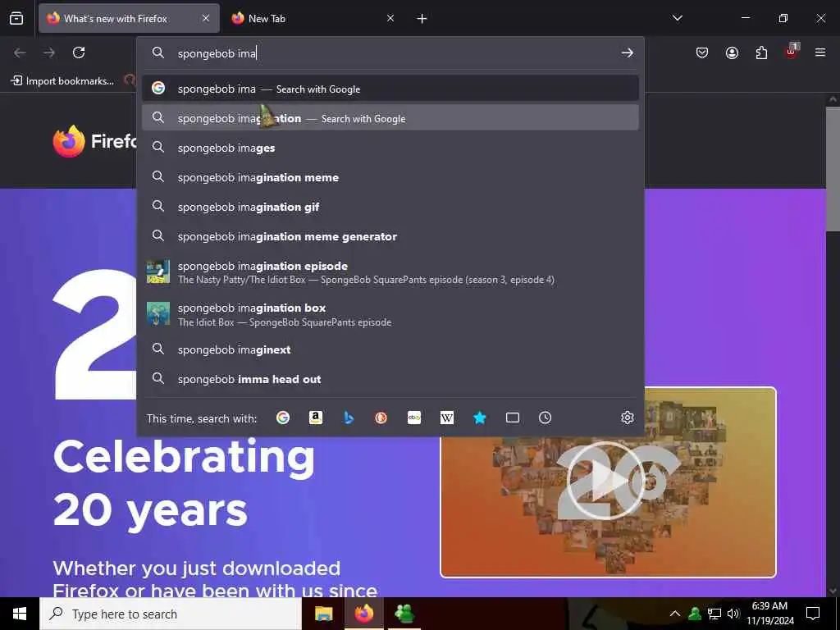840x630 pixels.
Task: Search open tabs icon
Action: [513, 418]
